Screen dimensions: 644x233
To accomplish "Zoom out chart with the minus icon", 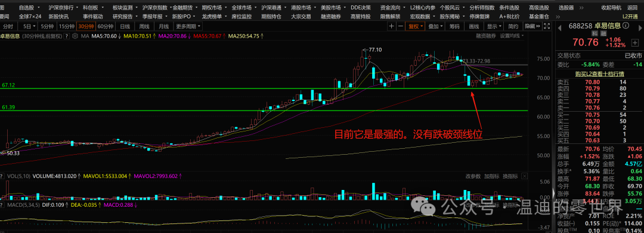I will [x=401, y=26].
